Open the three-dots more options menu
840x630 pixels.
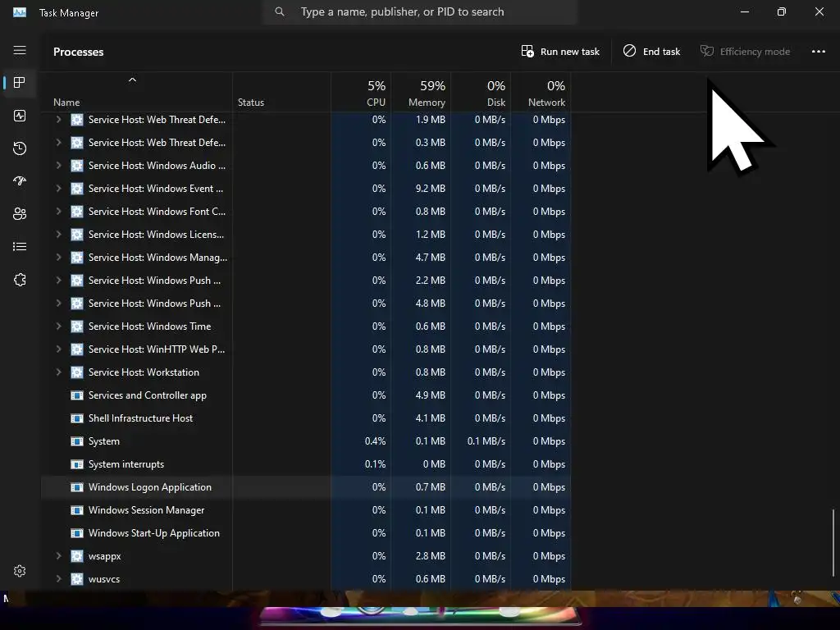819,52
